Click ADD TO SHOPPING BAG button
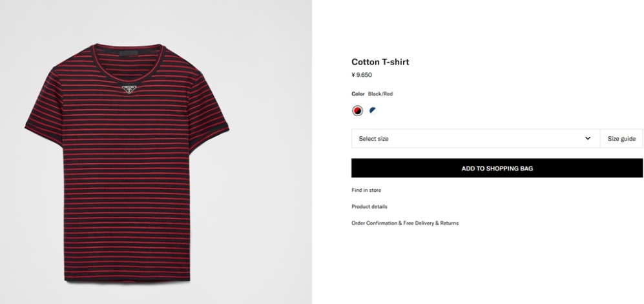The image size is (644, 304). (497, 168)
